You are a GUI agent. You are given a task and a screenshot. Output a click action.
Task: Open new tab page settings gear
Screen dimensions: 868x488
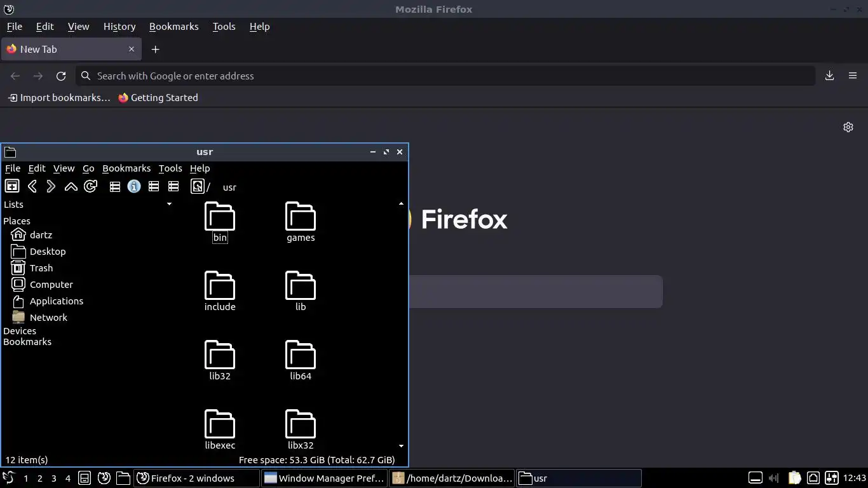pos(848,127)
